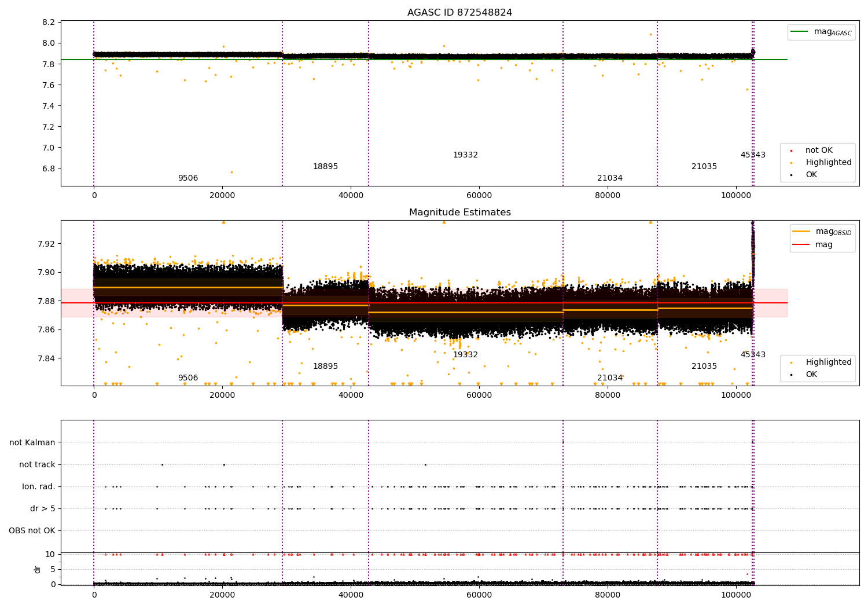The height and width of the screenshot is (608, 868).
Task: Click the 6.8 y-axis tick in top plot
Action: 49,169
